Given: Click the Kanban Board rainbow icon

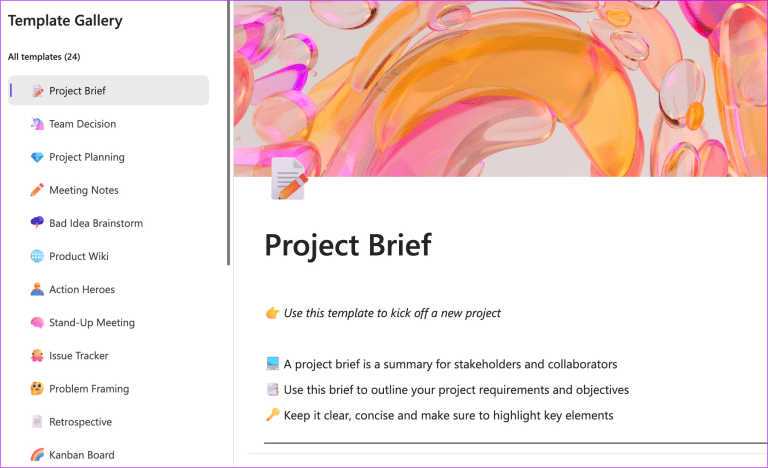Looking at the screenshot, I should point(37,455).
